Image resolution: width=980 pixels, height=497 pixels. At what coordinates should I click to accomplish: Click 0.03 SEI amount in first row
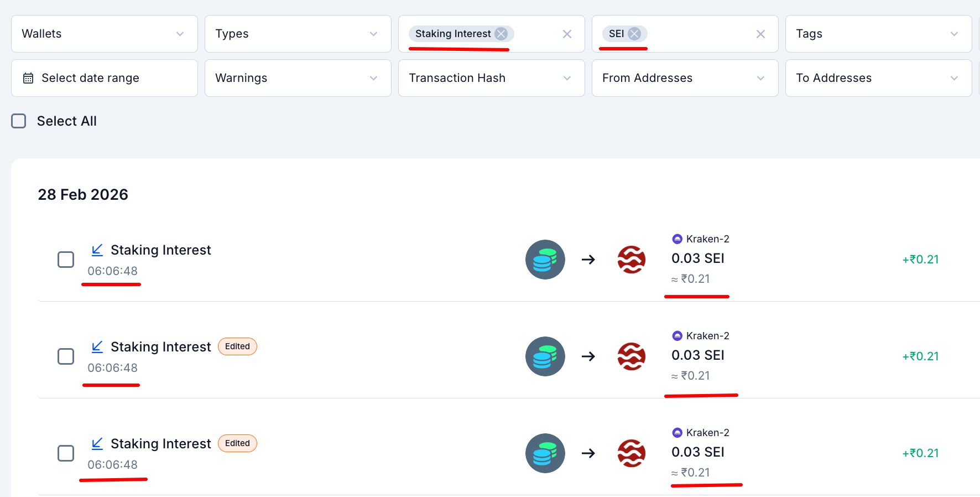[698, 258]
